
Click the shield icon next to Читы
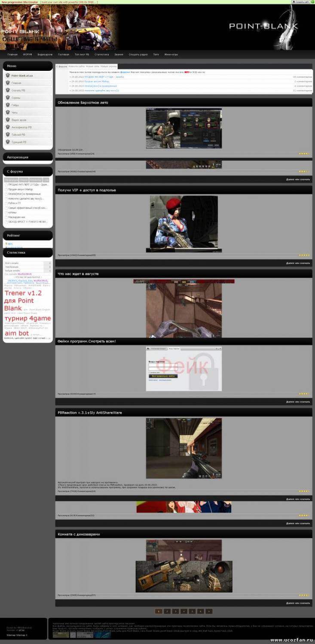point(8,112)
